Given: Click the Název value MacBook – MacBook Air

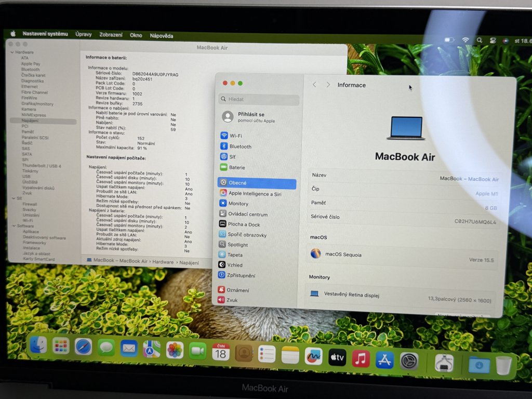Looking at the screenshot, I should [469, 179].
